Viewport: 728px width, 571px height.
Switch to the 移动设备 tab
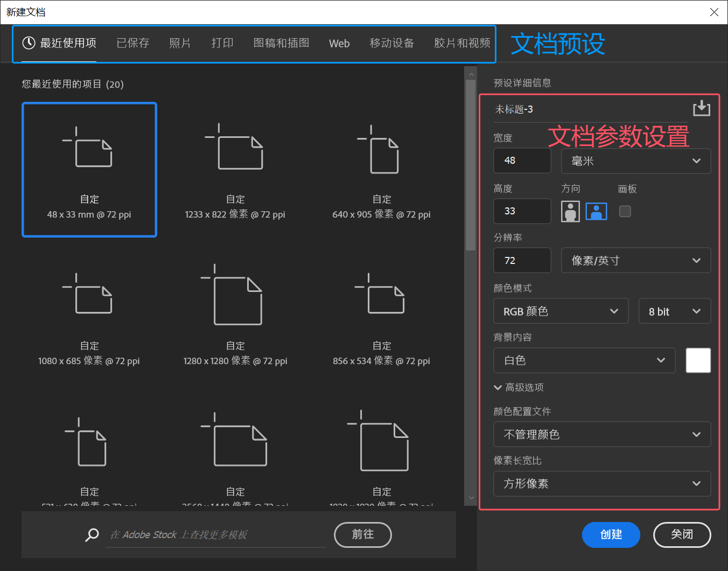point(392,43)
